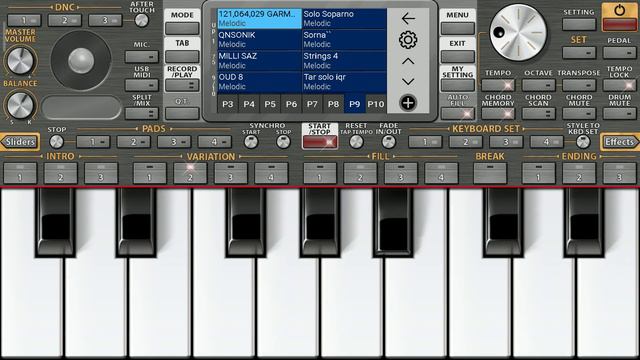Select page tab P3
This screenshot has width=640, height=360.
(228, 104)
